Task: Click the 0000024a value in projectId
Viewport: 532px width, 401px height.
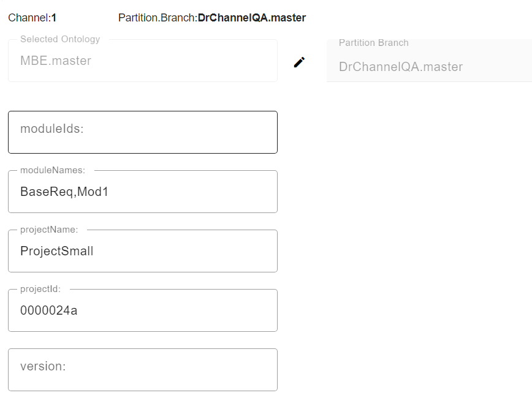Action: click(49, 310)
